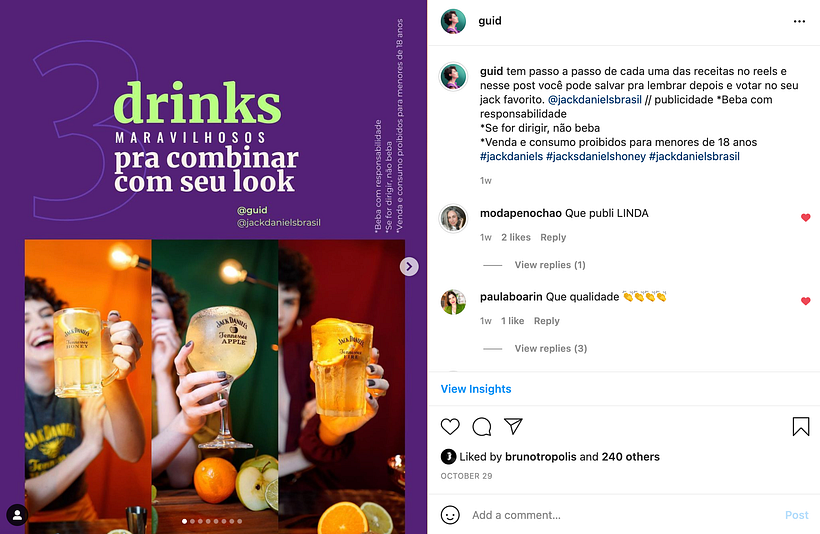Show 3 replies under paulaboarin's comment
This screenshot has height=534, width=820.
(x=550, y=349)
